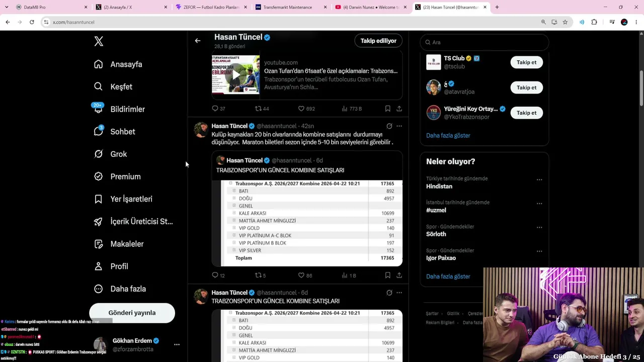The height and width of the screenshot is (362, 644).
Task: Open Reklam Bilgileri footer link
Action: click(x=440, y=323)
